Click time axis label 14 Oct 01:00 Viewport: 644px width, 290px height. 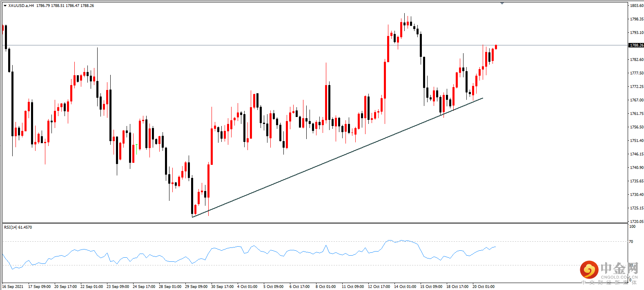(x=405, y=287)
